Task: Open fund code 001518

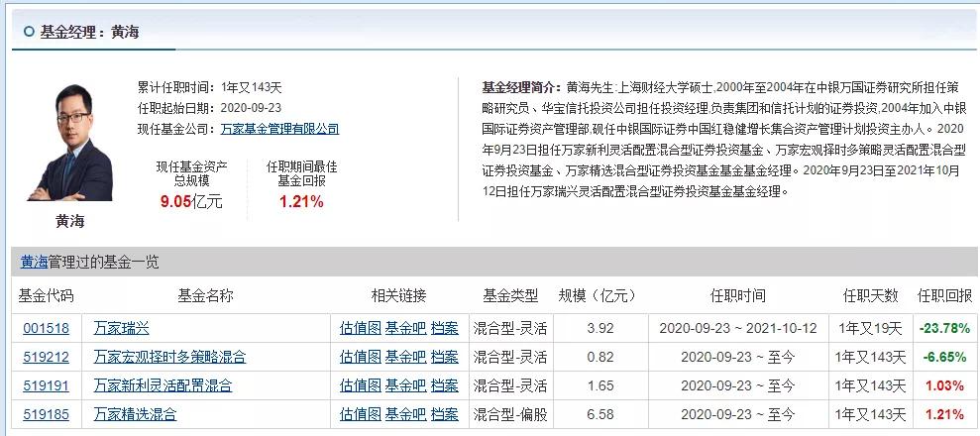Action: tap(47, 329)
